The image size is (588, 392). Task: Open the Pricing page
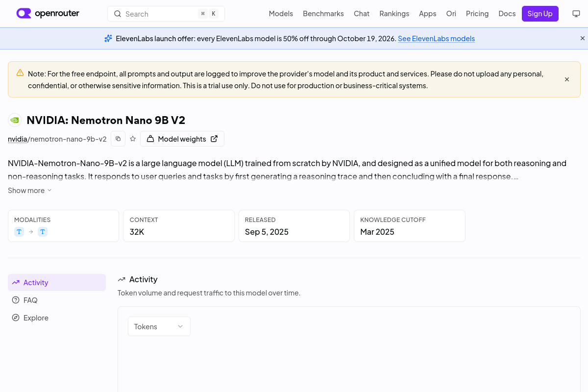[x=477, y=14]
